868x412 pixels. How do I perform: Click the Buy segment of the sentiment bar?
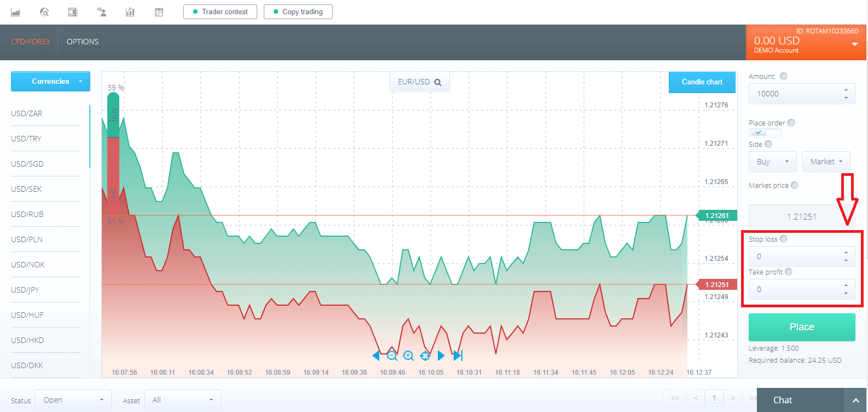tap(113, 115)
